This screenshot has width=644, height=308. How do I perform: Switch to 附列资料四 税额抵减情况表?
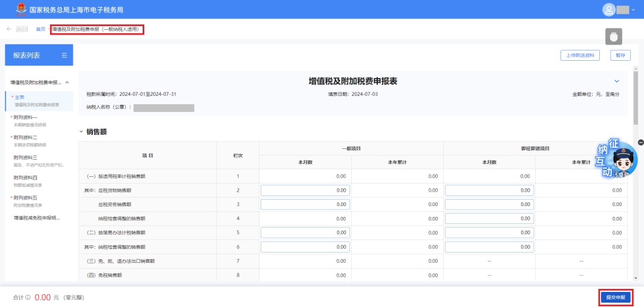pos(39,181)
